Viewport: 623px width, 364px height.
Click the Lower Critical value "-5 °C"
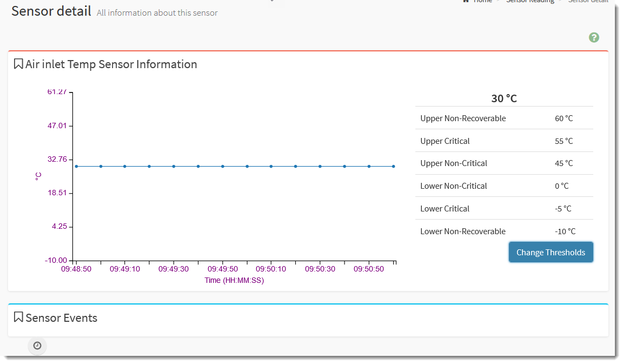coord(563,209)
